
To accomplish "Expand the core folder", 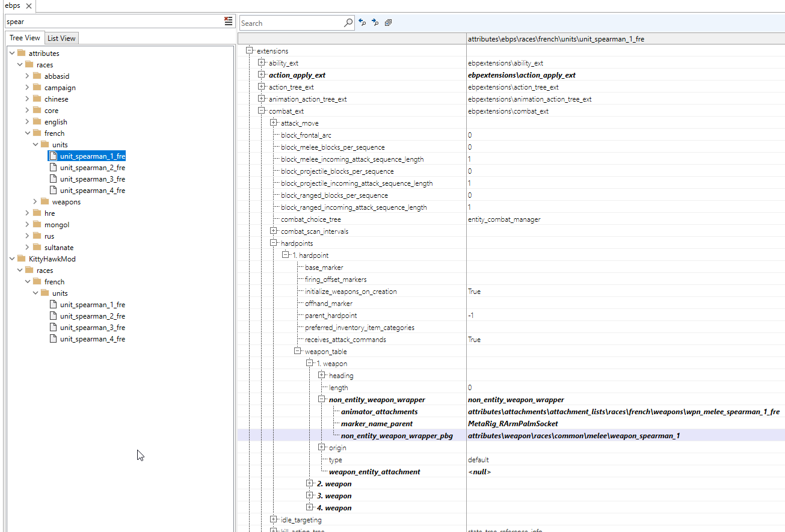I will click(28, 110).
